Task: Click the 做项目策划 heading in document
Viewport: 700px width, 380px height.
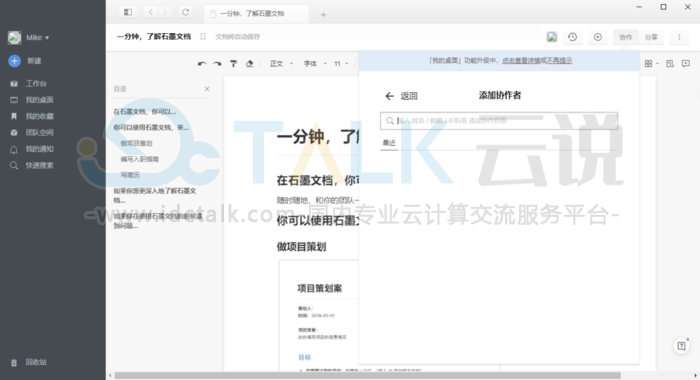Action: click(x=301, y=247)
